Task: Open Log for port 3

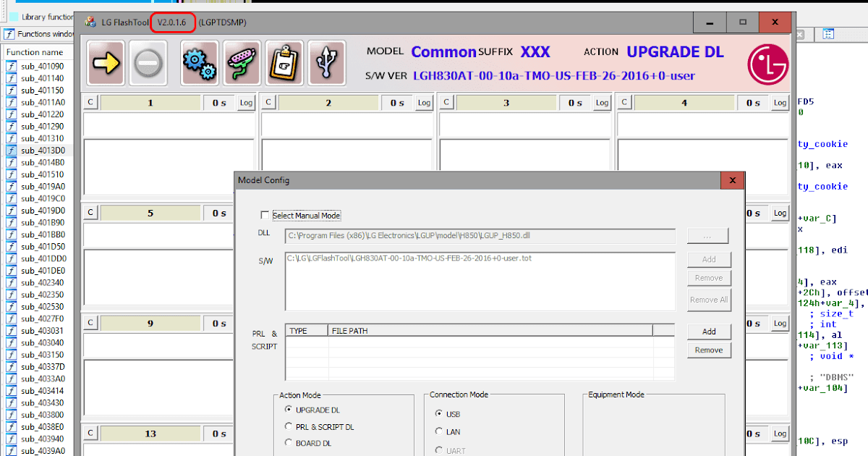Action: pyautogui.click(x=602, y=103)
